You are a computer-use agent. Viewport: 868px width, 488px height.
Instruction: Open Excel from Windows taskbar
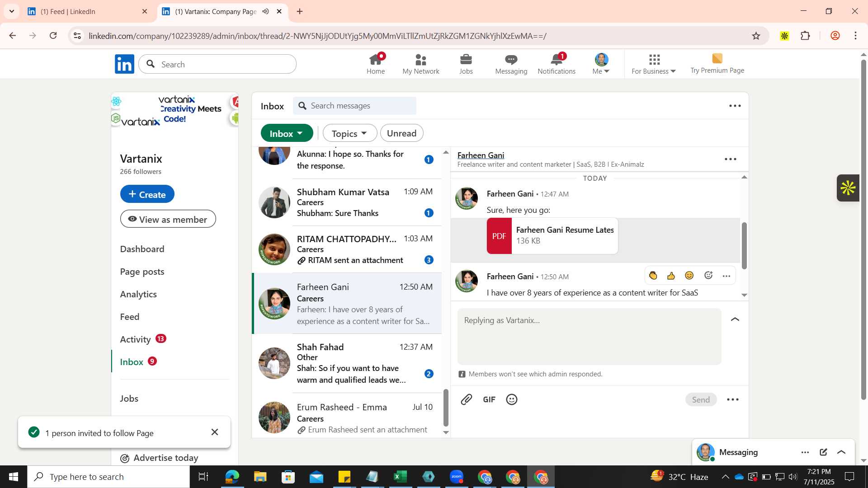[400, 477]
